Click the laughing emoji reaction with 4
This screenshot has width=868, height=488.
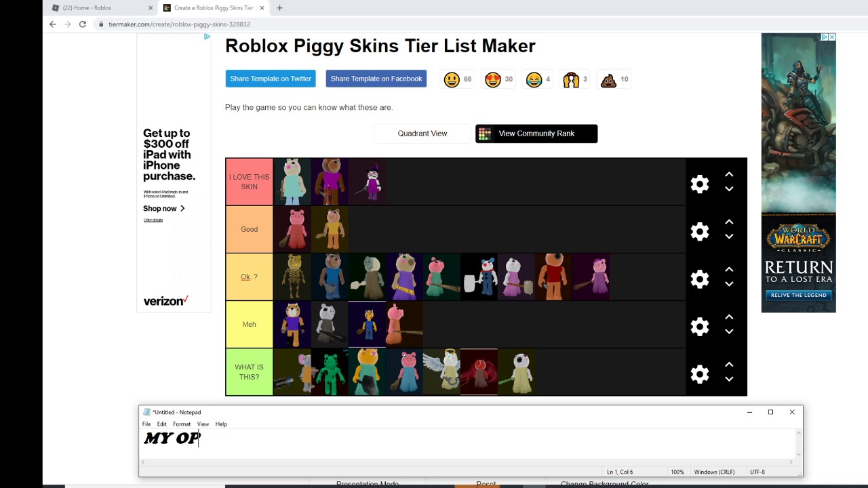coord(534,79)
